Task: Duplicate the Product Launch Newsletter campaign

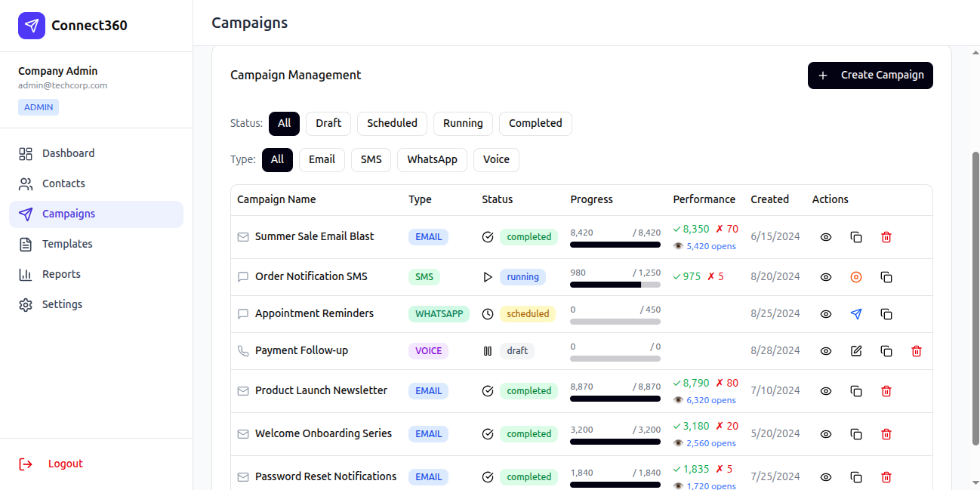Action: (x=856, y=391)
